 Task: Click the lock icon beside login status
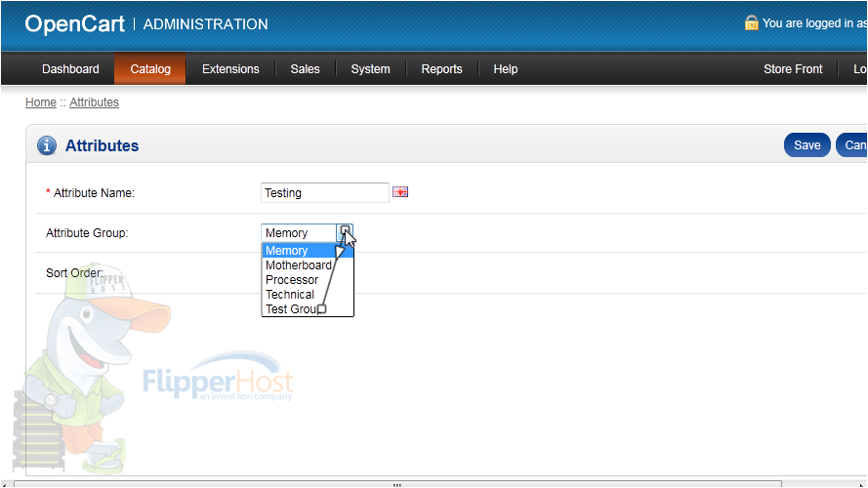click(x=751, y=22)
